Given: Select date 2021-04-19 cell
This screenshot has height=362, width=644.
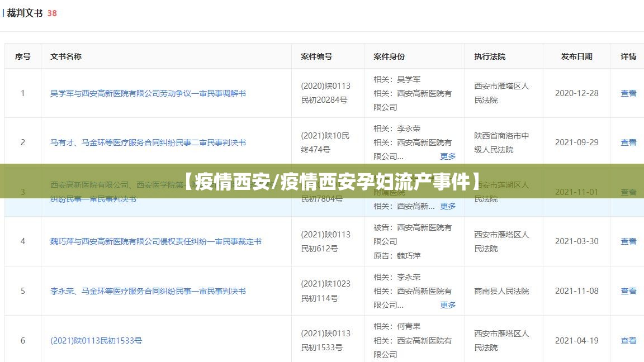Looking at the screenshot, I should click(577, 341).
